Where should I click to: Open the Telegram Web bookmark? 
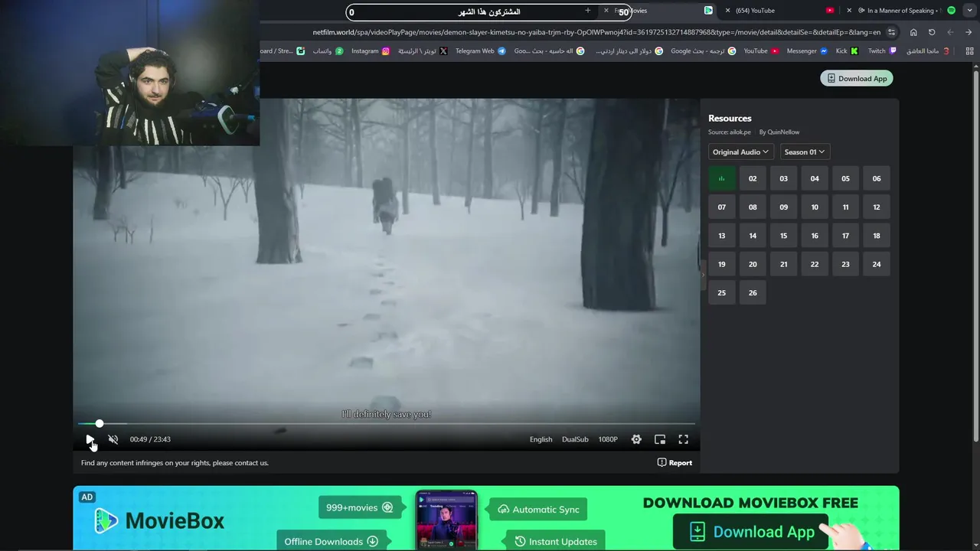click(x=481, y=51)
